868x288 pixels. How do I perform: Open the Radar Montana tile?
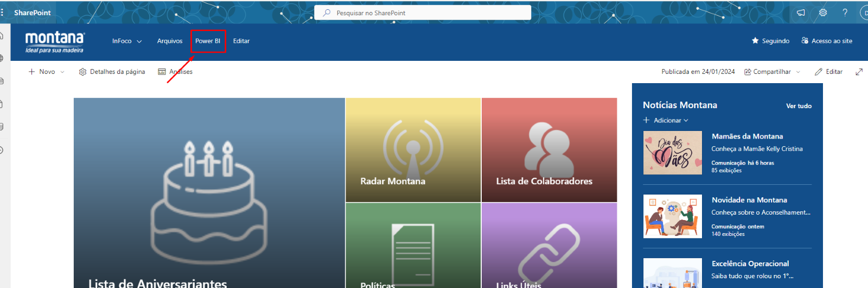[x=413, y=150]
